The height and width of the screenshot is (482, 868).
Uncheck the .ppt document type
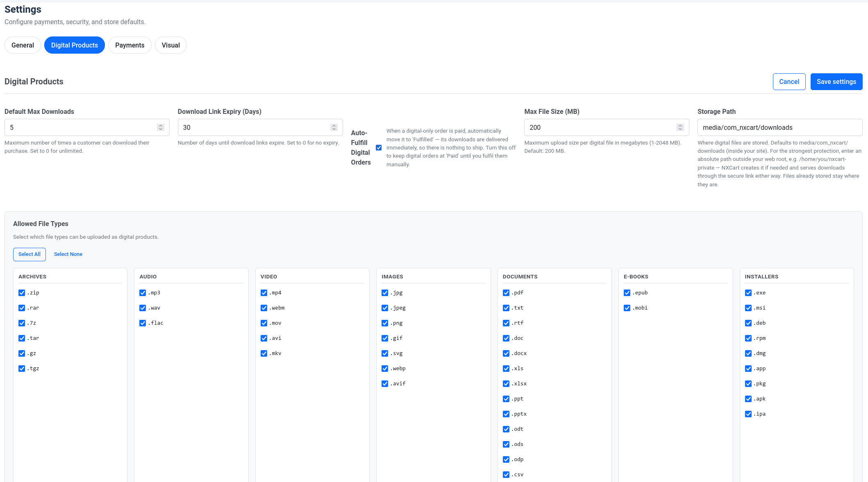pyautogui.click(x=506, y=399)
